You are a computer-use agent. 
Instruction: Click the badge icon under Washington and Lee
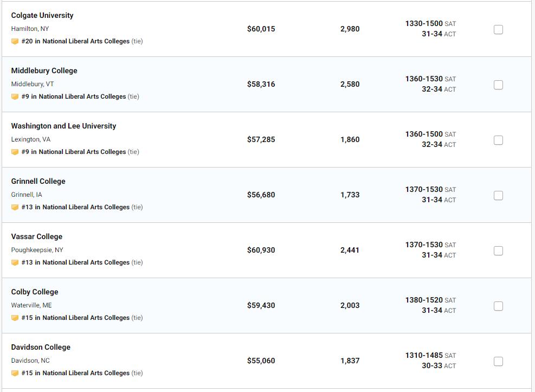coord(15,152)
